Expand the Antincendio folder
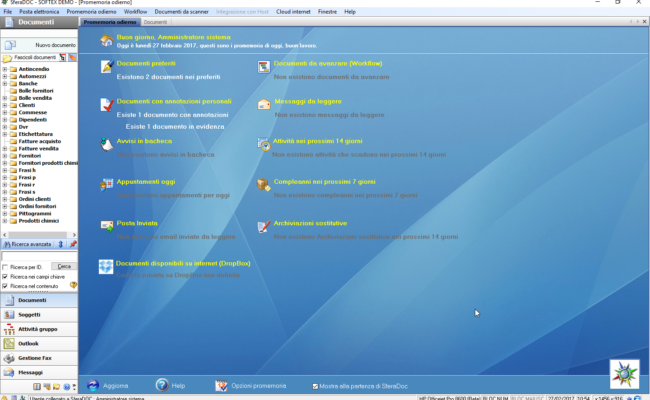 [5, 69]
